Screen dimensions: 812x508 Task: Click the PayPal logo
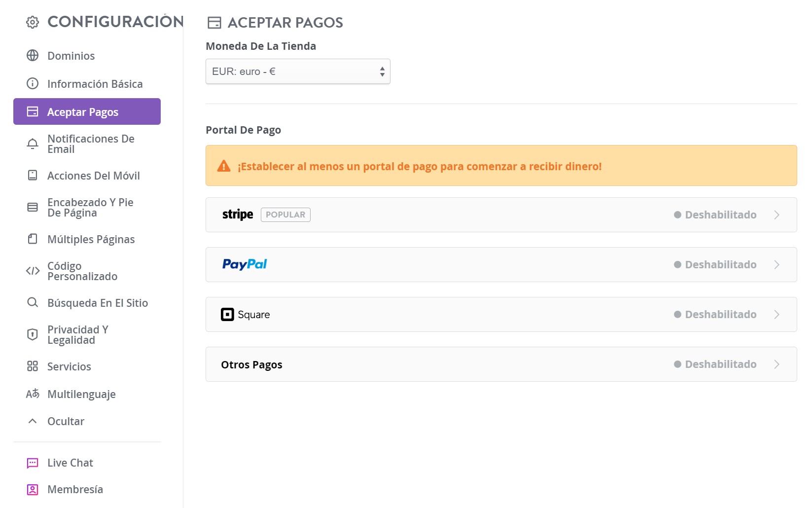(x=244, y=264)
